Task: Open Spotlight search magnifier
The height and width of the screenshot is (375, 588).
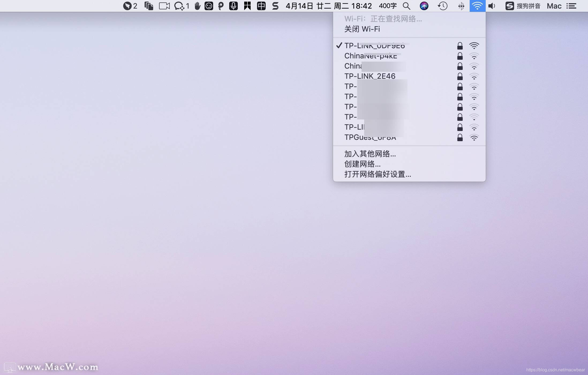Action: 406,6
